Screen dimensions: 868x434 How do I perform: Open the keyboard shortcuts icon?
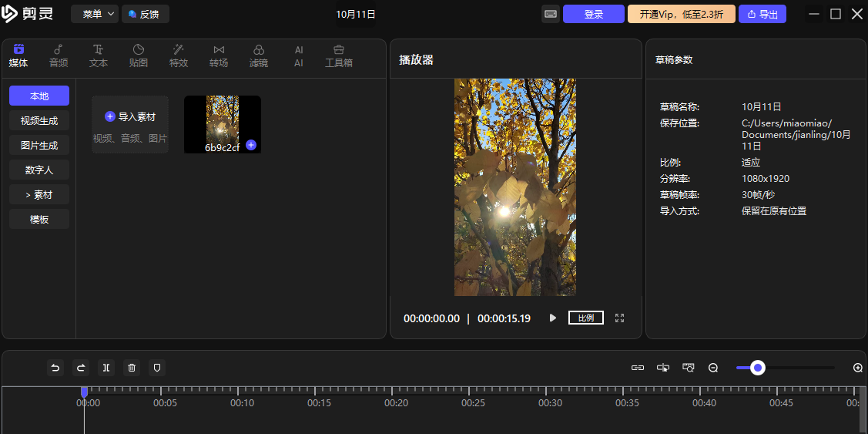click(551, 14)
